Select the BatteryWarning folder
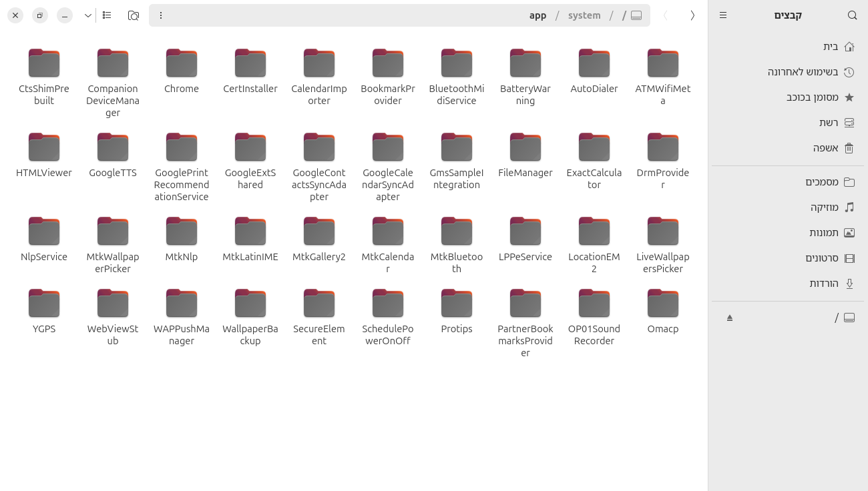The image size is (868, 491). click(x=525, y=77)
